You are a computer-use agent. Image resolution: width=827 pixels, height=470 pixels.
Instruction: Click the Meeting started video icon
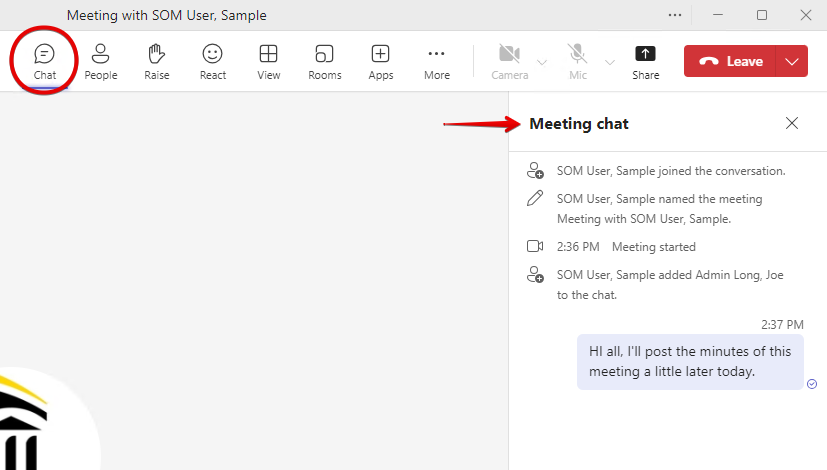[535, 247]
